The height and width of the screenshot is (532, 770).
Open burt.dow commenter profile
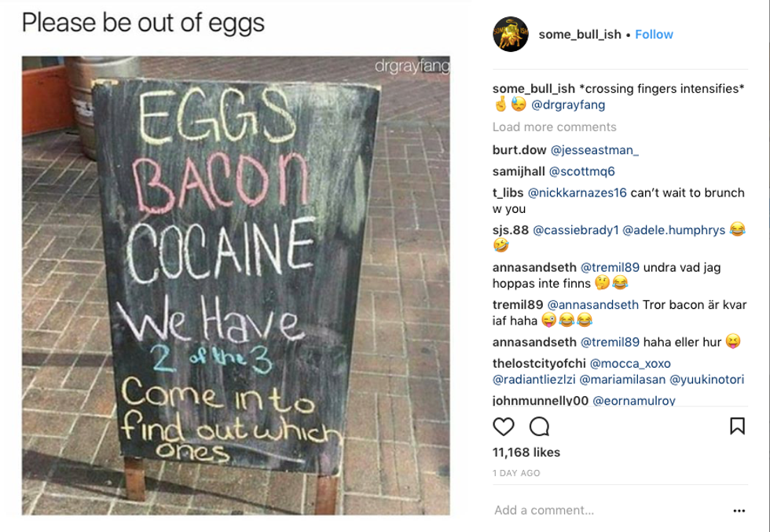pyautogui.click(x=519, y=149)
